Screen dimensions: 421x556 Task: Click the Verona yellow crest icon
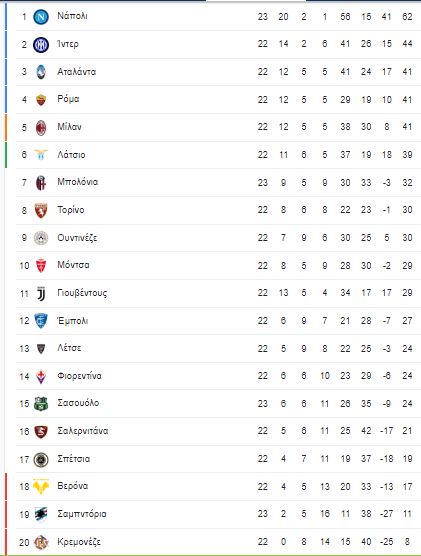41,486
